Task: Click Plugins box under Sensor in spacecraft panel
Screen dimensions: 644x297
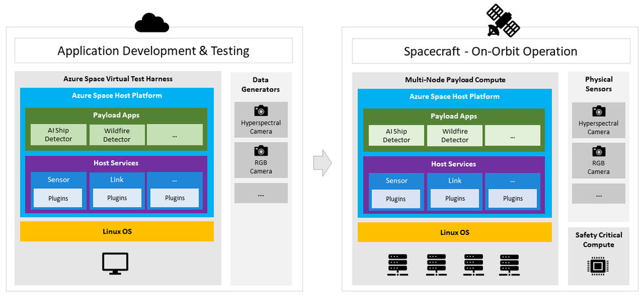Action: pos(396,199)
